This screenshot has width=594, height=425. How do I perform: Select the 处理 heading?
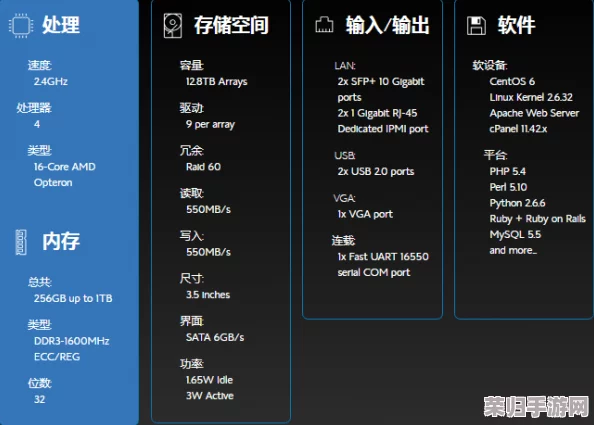tap(61, 25)
